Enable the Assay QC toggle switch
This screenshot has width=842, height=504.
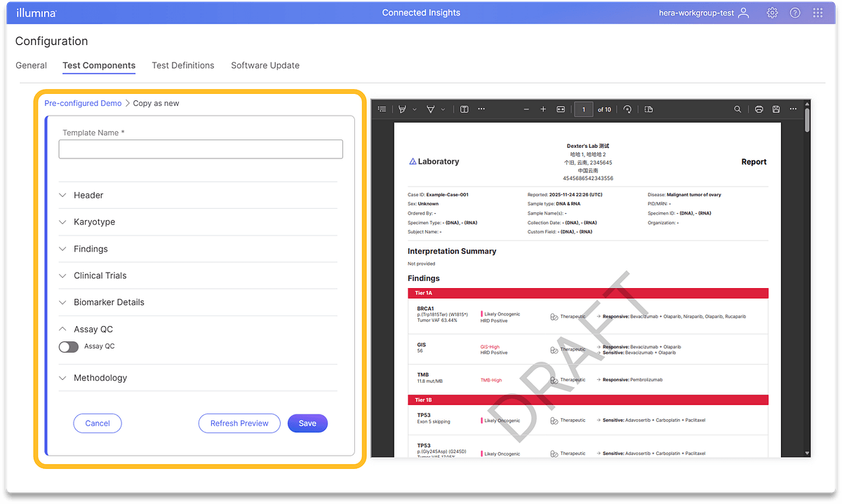[x=69, y=346]
